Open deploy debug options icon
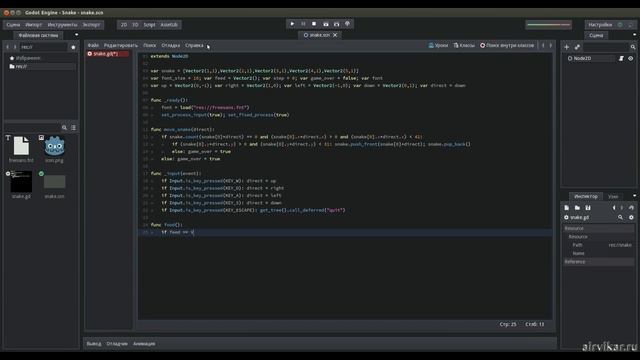This screenshot has width=640, height=360. tap(347, 24)
